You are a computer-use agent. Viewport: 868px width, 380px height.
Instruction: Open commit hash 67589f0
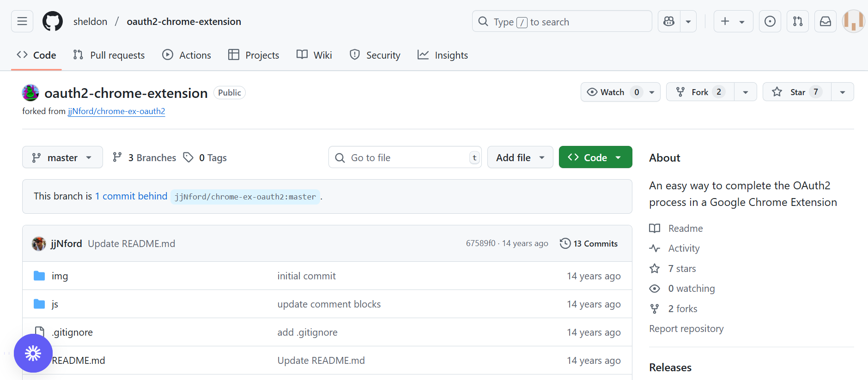pyautogui.click(x=480, y=243)
